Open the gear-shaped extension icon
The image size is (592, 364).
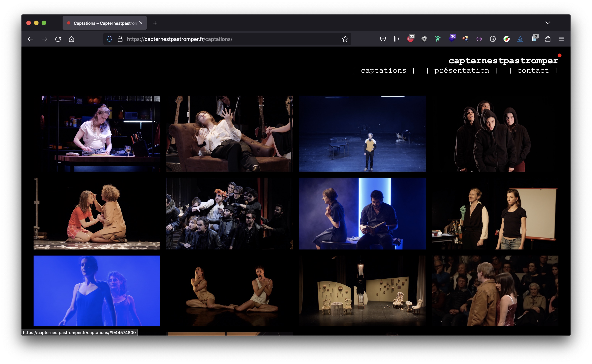pyautogui.click(x=424, y=39)
